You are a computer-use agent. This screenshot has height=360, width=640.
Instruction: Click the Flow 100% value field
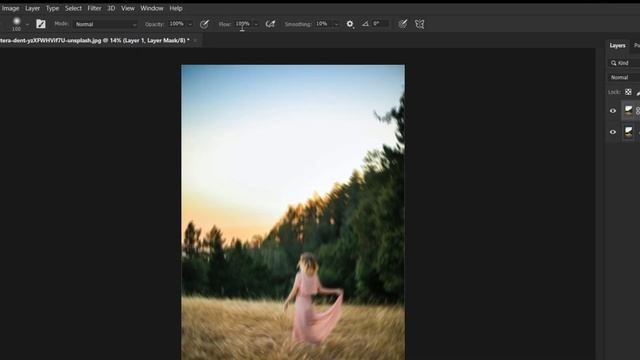tap(242, 24)
